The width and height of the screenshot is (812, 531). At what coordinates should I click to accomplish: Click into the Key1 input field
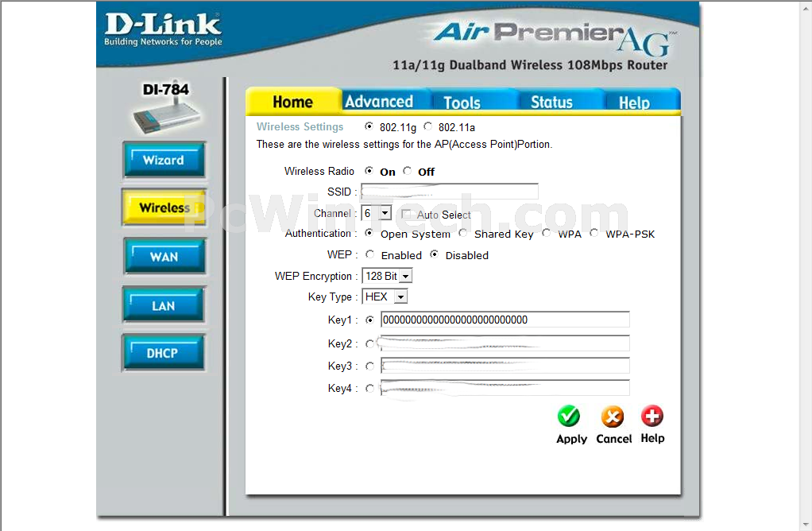tap(505, 320)
